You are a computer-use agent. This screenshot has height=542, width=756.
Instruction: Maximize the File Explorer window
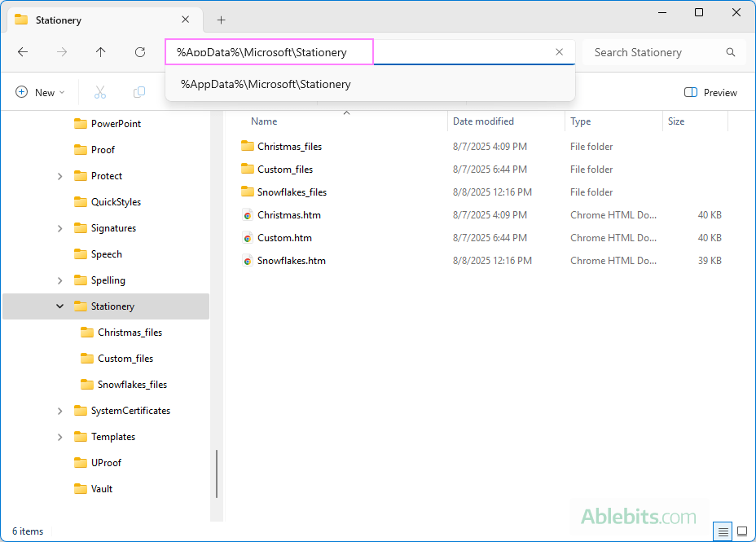point(699,12)
